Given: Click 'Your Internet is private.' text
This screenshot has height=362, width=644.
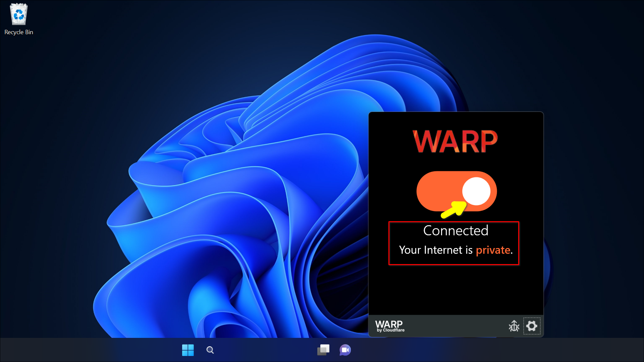Looking at the screenshot, I should pyautogui.click(x=456, y=250).
